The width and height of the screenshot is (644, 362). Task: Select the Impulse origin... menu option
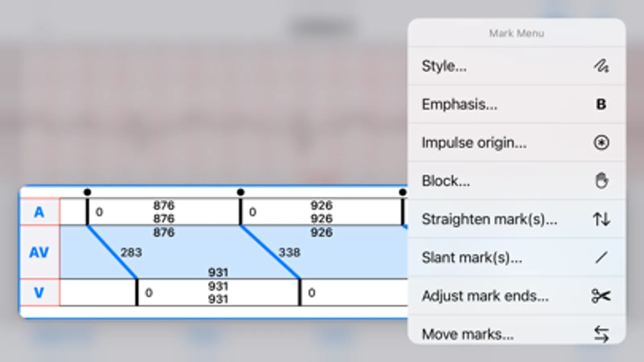(474, 142)
